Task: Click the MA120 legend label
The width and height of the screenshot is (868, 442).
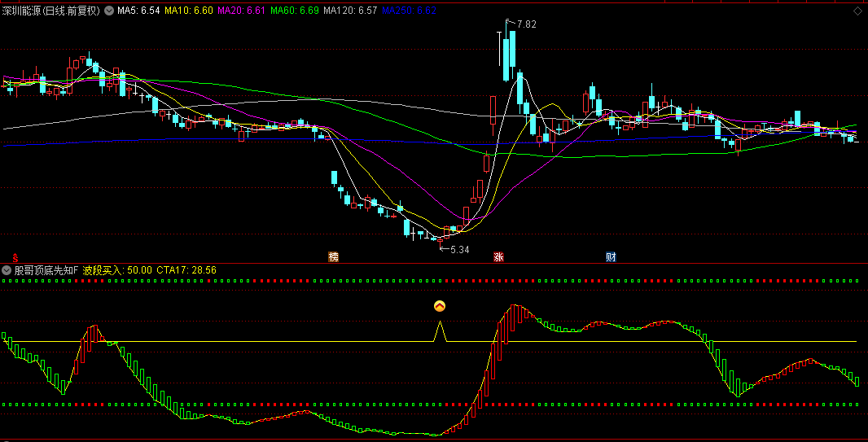Action: pyautogui.click(x=350, y=11)
